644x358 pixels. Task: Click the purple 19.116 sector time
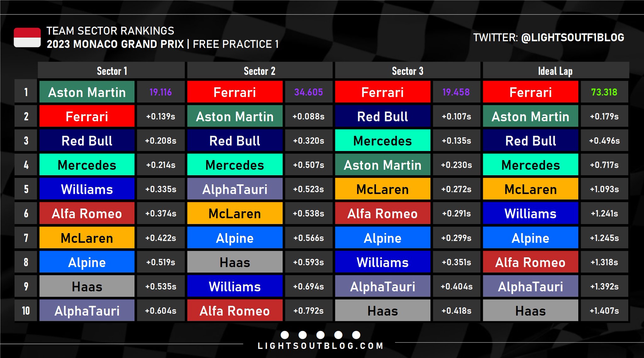[161, 92]
